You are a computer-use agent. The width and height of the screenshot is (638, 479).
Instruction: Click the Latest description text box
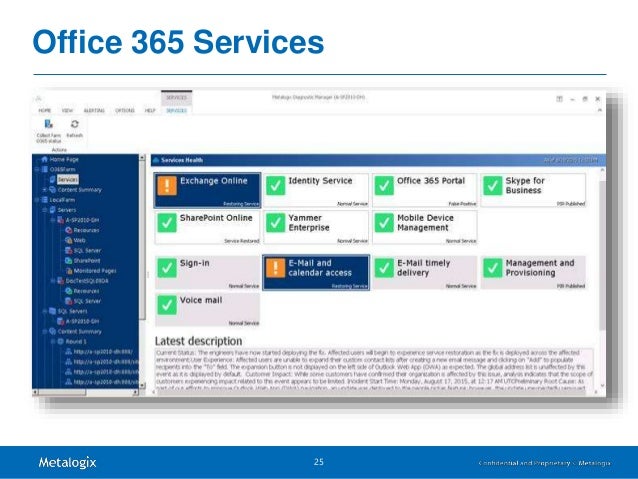pos(374,370)
